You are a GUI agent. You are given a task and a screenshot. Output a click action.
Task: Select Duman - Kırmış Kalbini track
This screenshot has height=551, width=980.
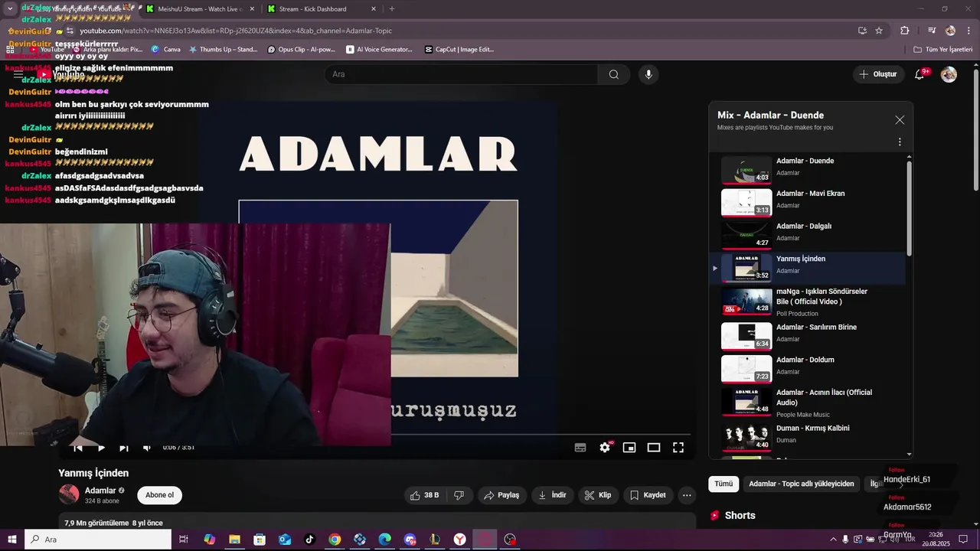click(808, 437)
